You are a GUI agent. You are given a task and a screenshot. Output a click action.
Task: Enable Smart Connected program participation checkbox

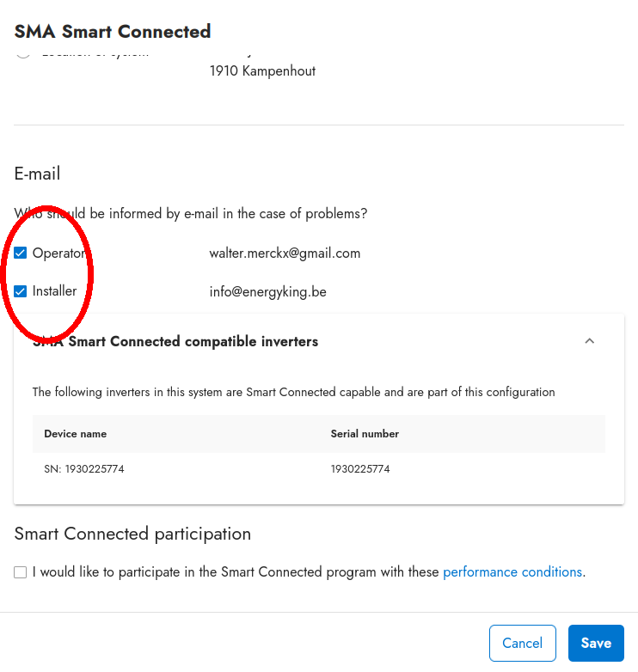[x=21, y=572]
